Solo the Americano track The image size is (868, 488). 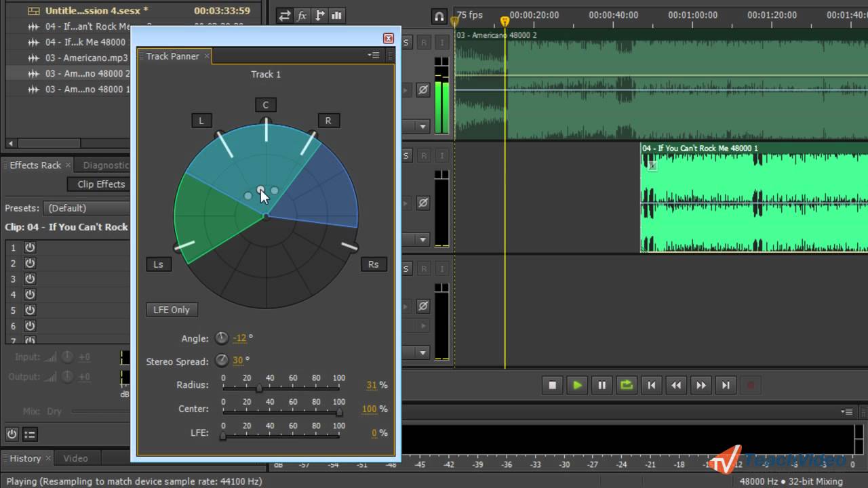coord(406,43)
